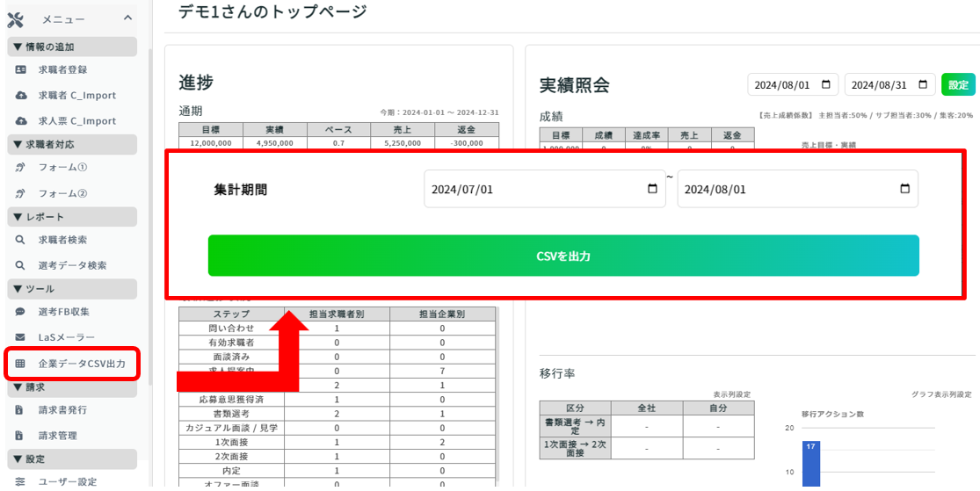Click the 表示列設定 link
Viewport: 980px width, 491px height.
732,394
